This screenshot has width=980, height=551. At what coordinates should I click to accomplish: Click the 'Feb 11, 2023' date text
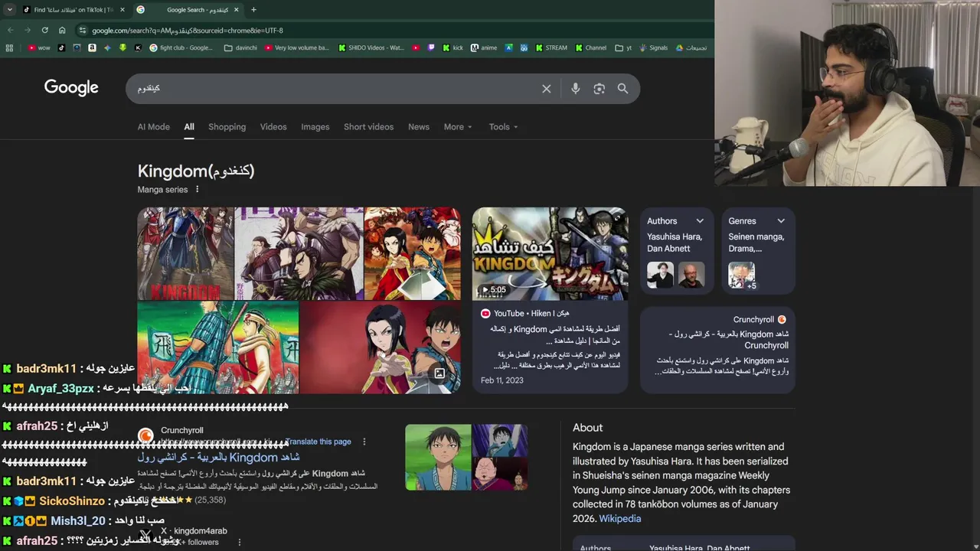[502, 380]
